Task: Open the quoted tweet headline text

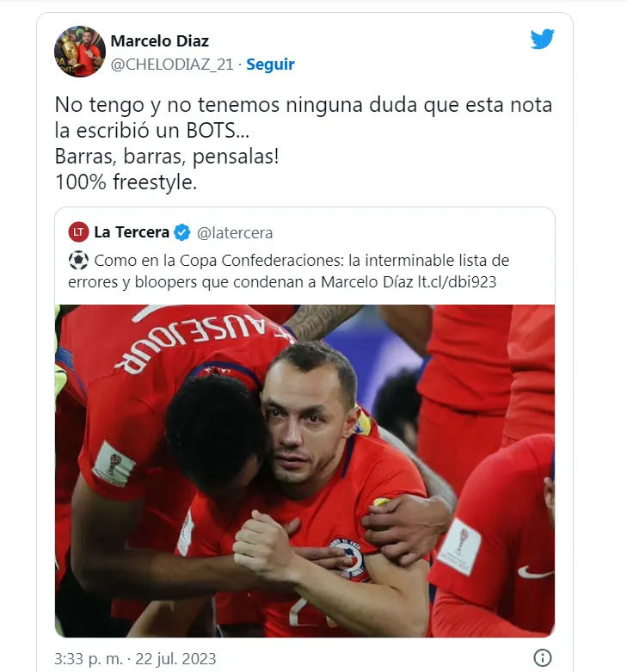Action: pyautogui.click(x=289, y=271)
